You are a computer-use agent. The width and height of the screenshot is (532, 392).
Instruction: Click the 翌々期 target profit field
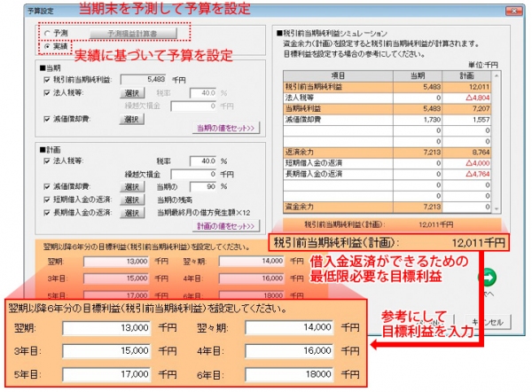[251, 261]
